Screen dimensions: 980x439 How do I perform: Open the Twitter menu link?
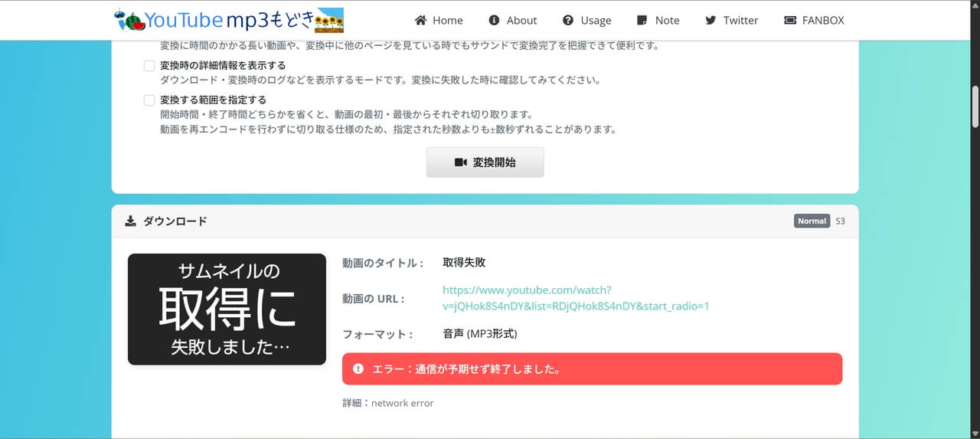[x=732, y=21]
